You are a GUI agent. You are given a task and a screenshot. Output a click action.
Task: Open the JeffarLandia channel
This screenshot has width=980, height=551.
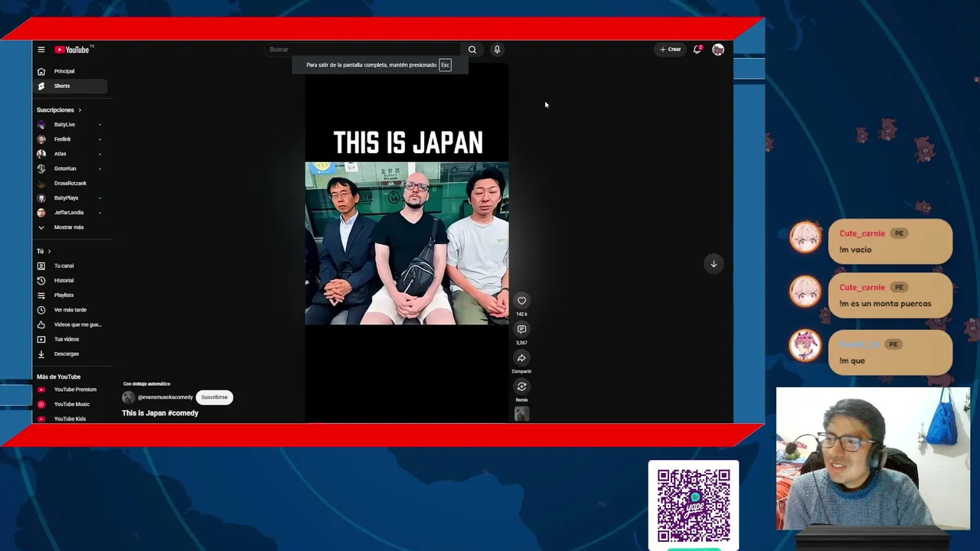70,213
